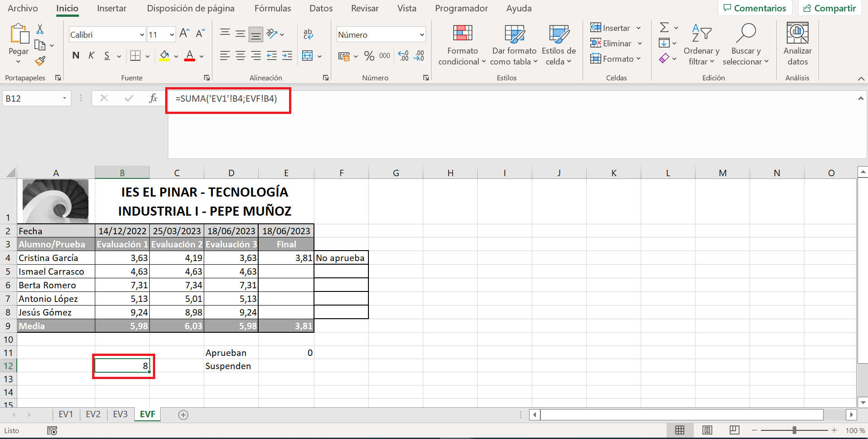Click the AutoSum sigma icon
Image resolution: width=868 pixels, height=439 pixels.
point(664,28)
